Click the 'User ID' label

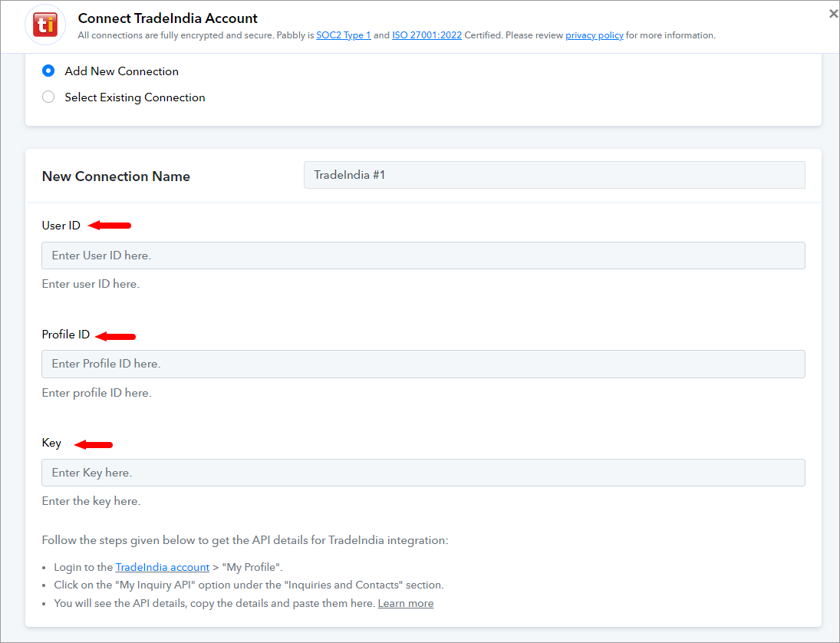(61, 226)
